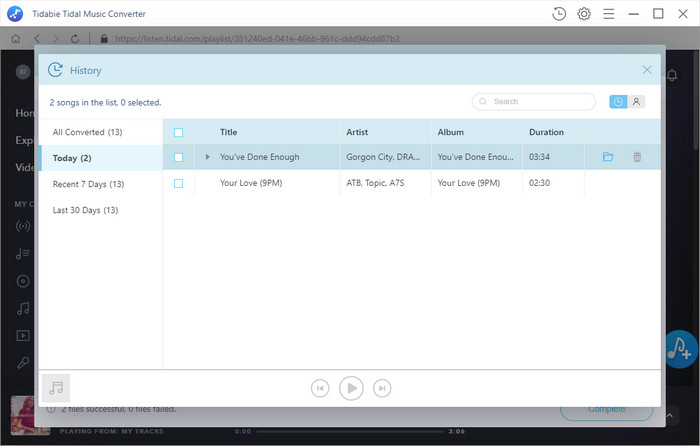Select the Today (2) category
The width and height of the screenshot is (700, 446).
101,158
